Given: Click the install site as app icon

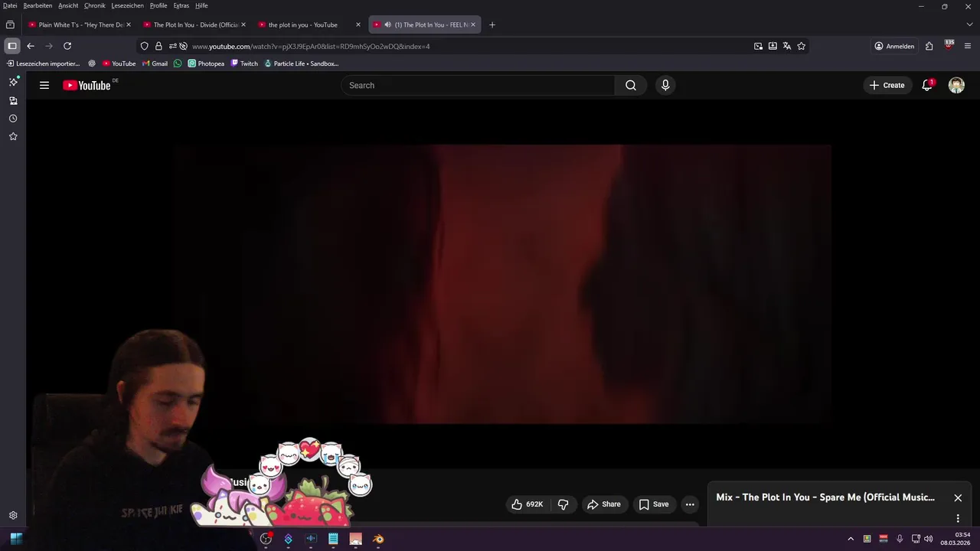Looking at the screenshot, I should pos(773,46).
